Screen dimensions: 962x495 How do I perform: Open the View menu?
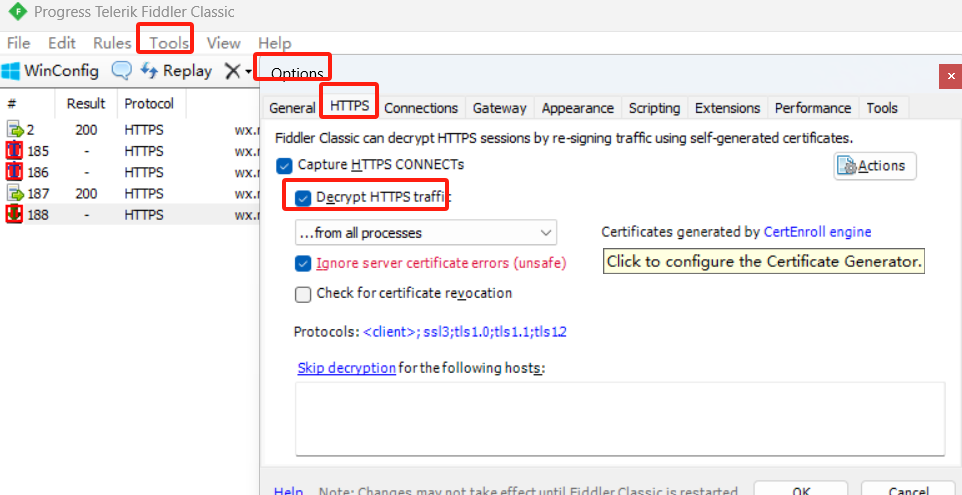223,43
